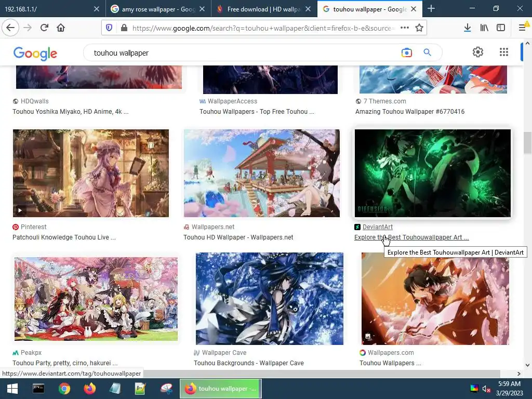
Task: Go to Google home via logo
Action: (35, 54)
